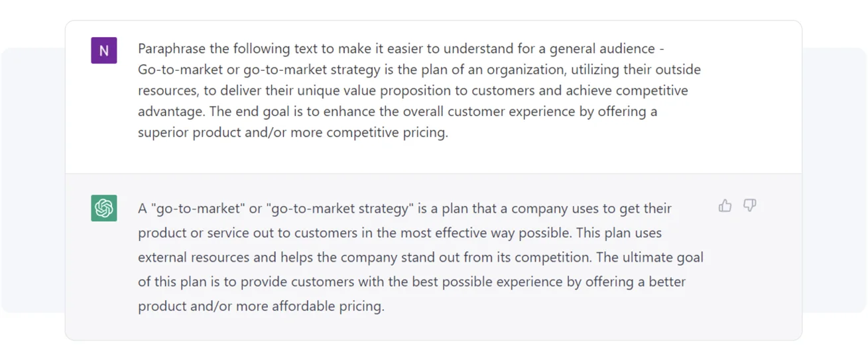
Task: Click the thumbs up icon on the response
Action: (x=725, y=206)
